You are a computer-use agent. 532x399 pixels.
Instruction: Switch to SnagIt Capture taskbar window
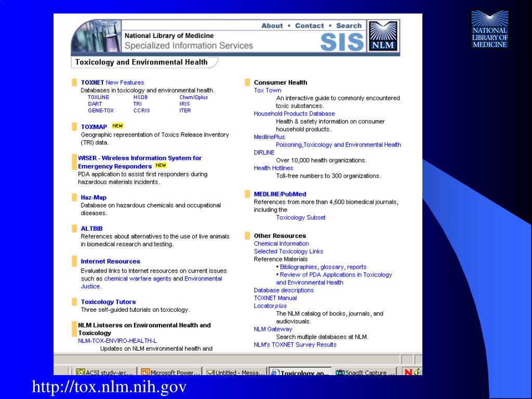[x=365, y=372]
